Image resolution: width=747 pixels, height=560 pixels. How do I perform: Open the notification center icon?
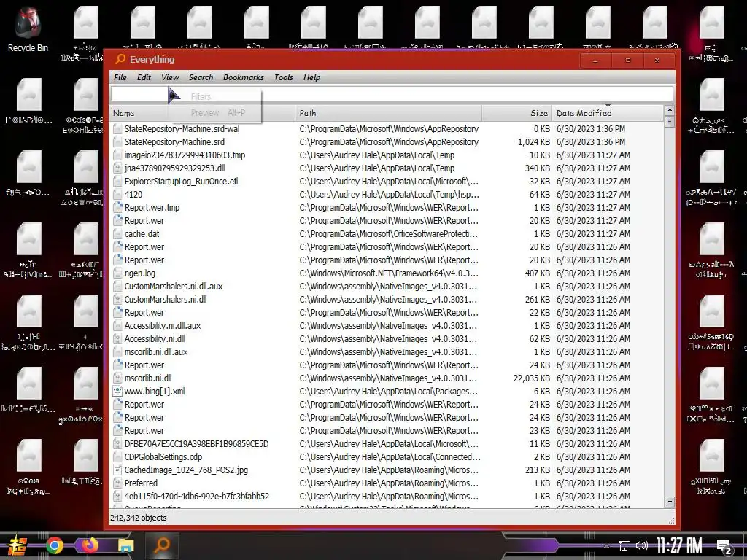724,547
